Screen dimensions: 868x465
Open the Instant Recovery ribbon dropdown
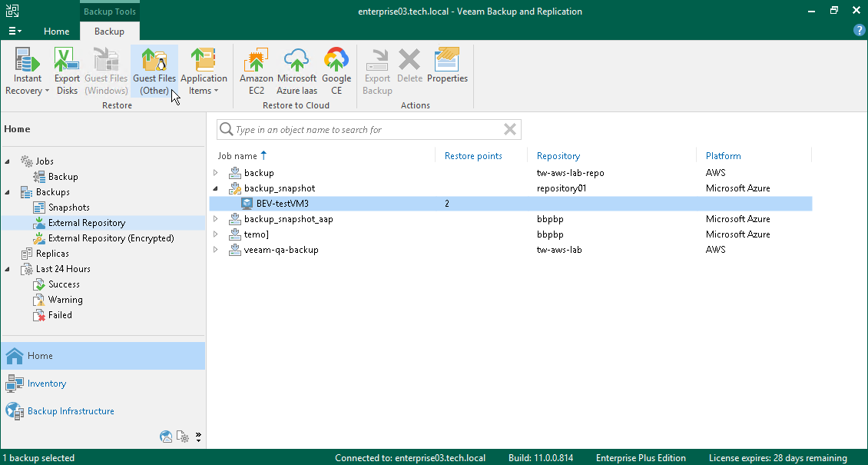coord(27,72)
